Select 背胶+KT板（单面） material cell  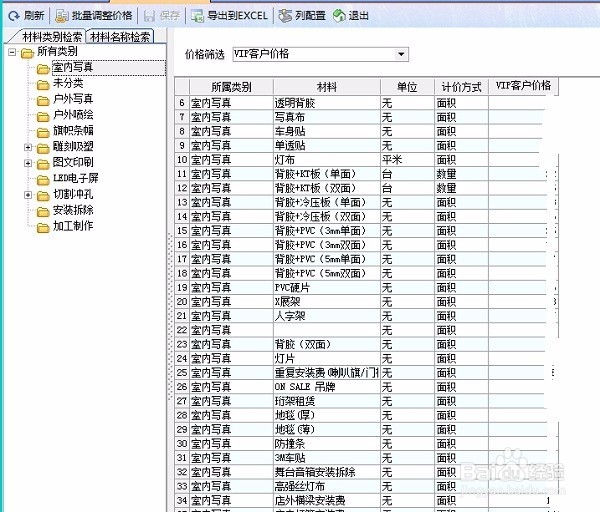point(327,174)
